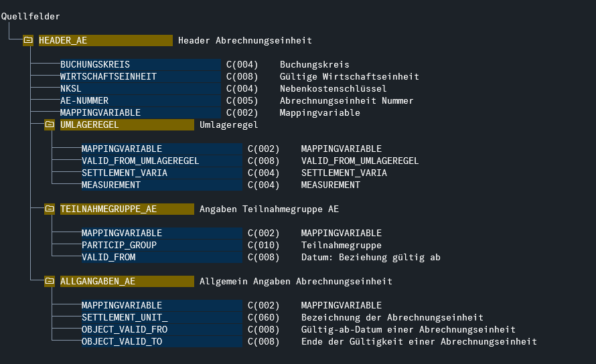Select MAPPINGVARIABLE field under UMLAGEREGEL
Image resolution: width=596 pixels, height=364 pixels.
(x=161, y=149)
